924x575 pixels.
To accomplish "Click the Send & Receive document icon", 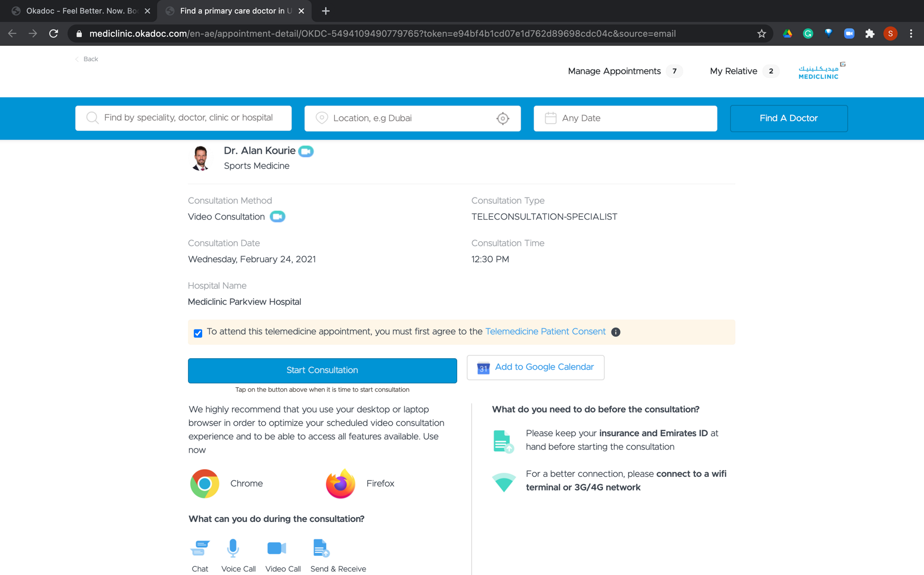I will 321,548.
